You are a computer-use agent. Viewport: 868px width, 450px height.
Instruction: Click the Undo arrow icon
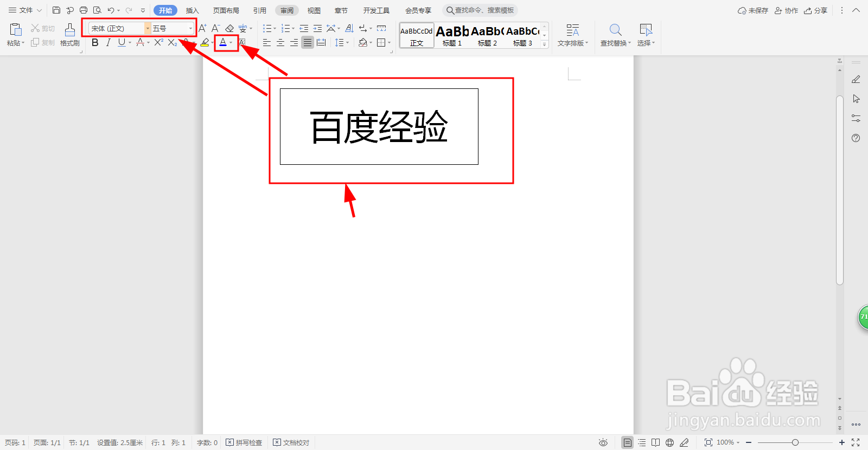(111, 10)
